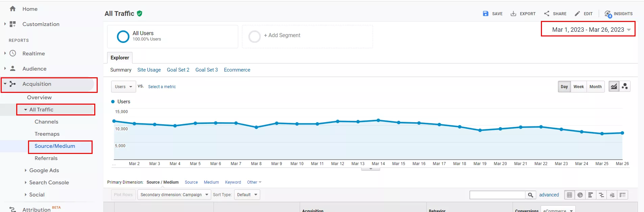Set the chart interval to Month
The width and height of the screenshot is (644, 212).
click(x=595, y=87)
